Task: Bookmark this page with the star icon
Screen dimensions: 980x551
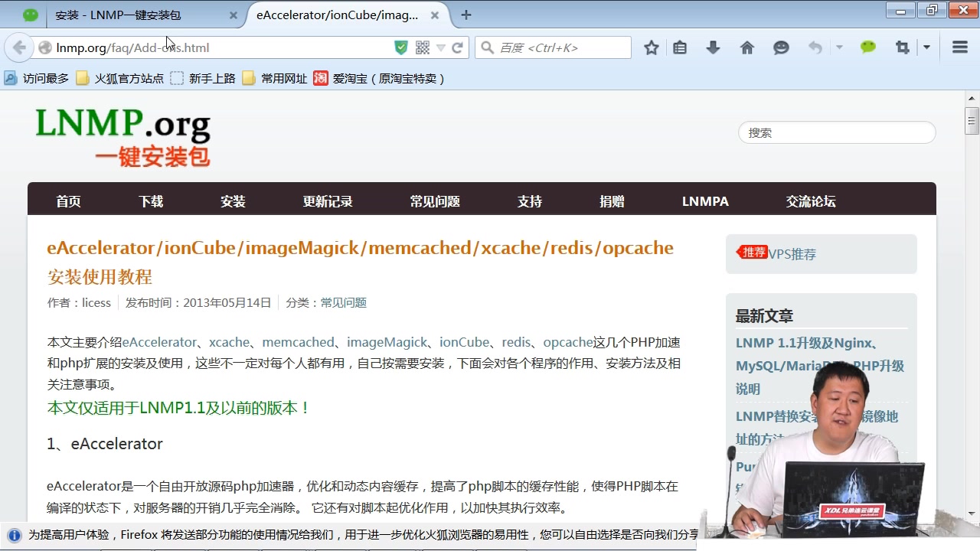Action: pyautogui.click(x=652, y=47)
